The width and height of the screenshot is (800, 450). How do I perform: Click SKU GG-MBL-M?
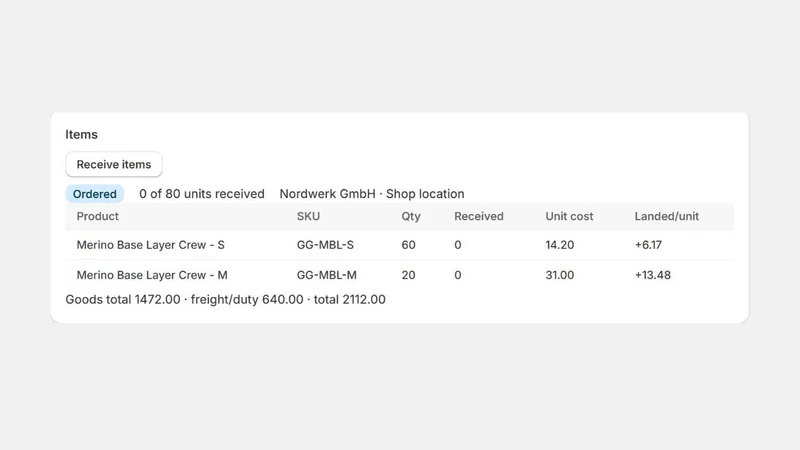click(x=327, y=275)
